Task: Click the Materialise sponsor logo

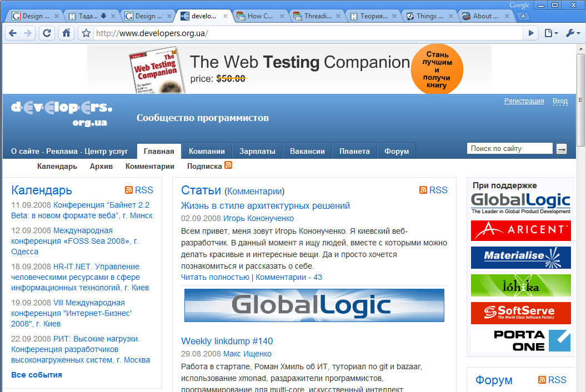Action: [x=520, y=258]
